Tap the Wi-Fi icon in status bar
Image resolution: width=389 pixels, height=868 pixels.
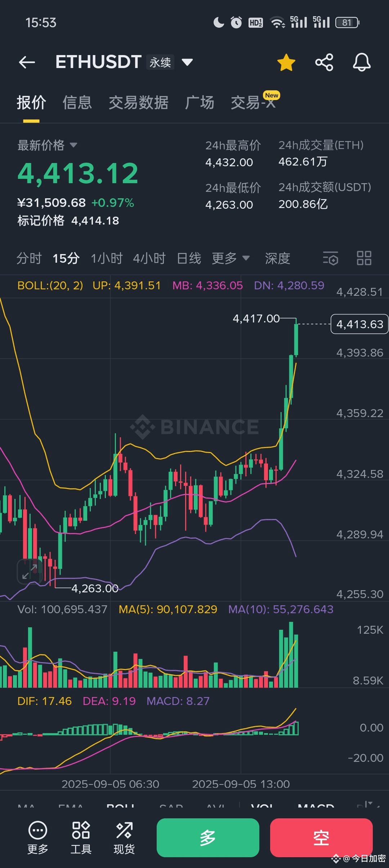tap(278, 22)
